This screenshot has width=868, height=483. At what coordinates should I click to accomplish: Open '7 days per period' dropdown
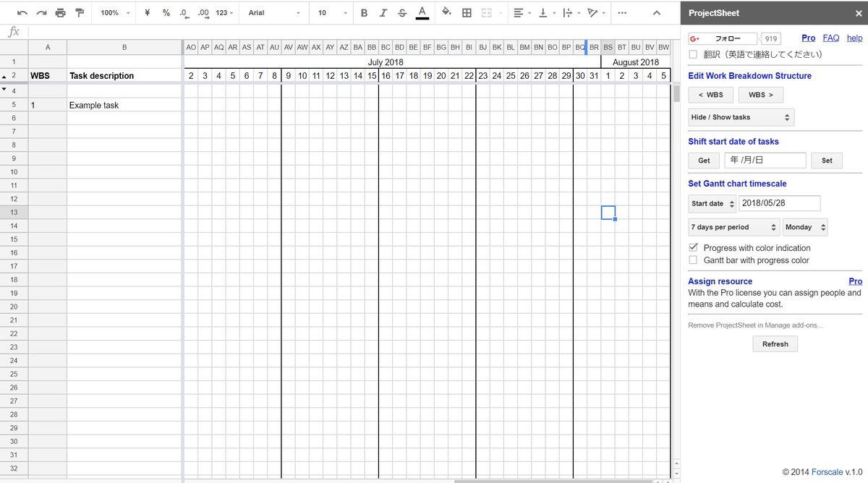pyautogui.click(x=733, y=227)
